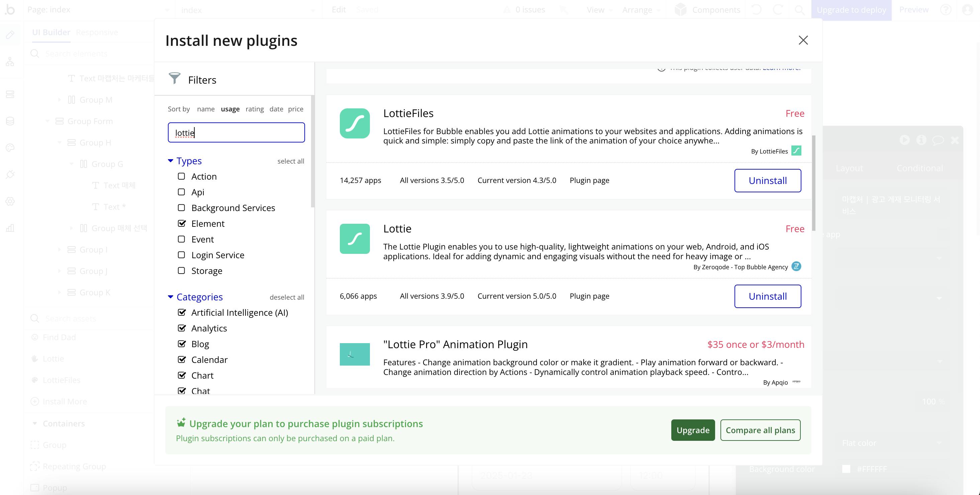
Task: Check the Storage type checkbox
Action: click(x=182, y=270)
